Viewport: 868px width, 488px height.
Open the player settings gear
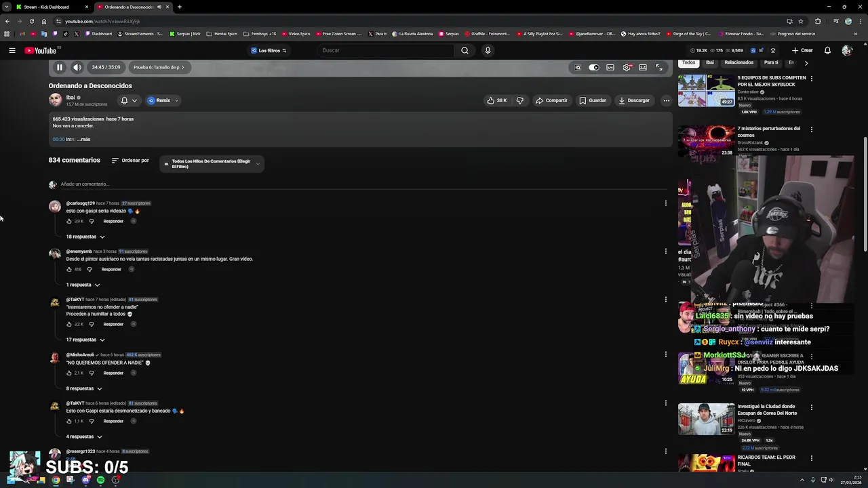pyautogui.click(x=627, y=67)
